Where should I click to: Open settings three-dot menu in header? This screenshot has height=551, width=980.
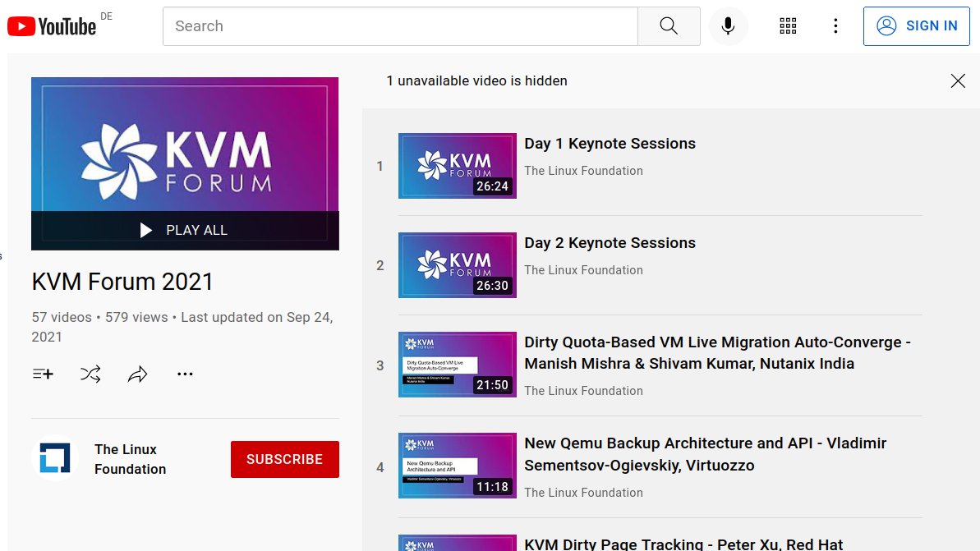835,26
